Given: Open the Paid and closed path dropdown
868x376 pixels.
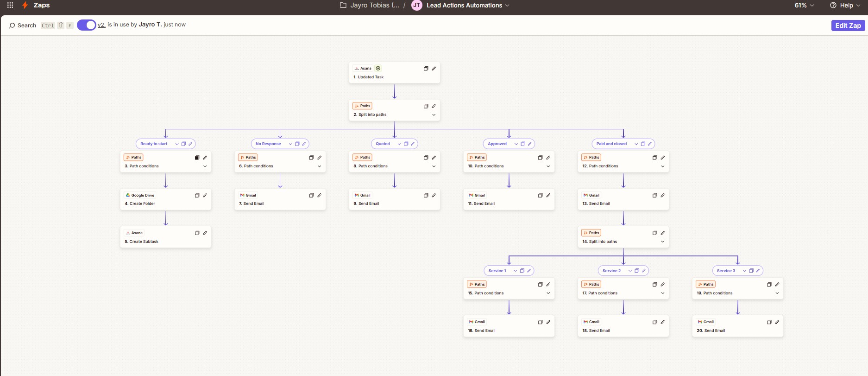Looking at the screenshot, I should 636,144.
